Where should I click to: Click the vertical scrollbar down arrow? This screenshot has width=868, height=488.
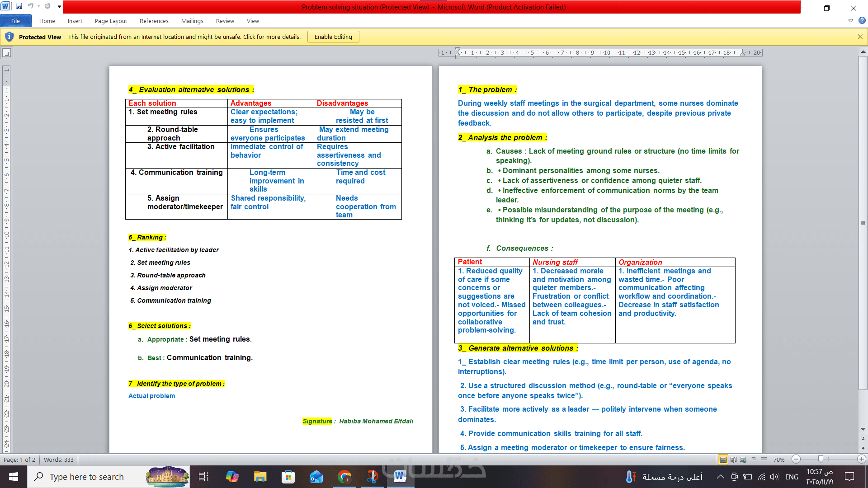tap(863, 429)
